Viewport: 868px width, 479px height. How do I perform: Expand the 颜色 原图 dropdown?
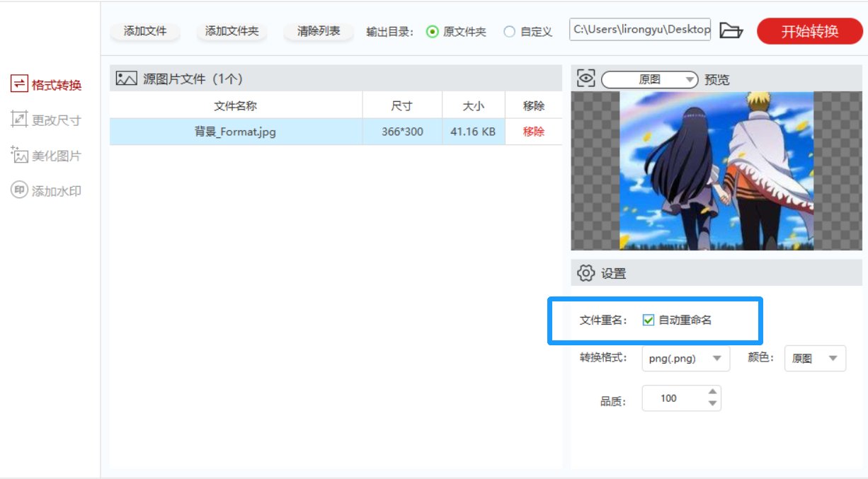pos(814,358)
